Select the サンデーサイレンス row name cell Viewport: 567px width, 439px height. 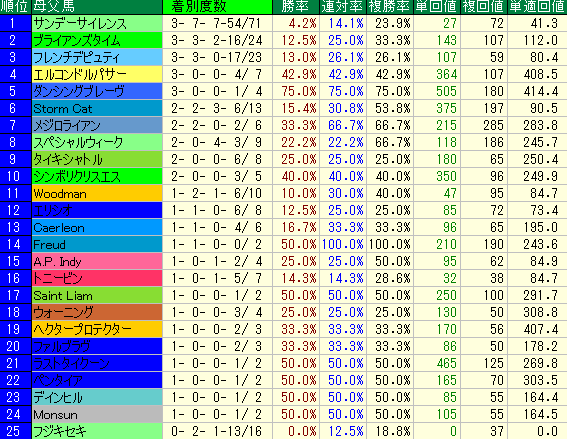(x=97, y=24)
